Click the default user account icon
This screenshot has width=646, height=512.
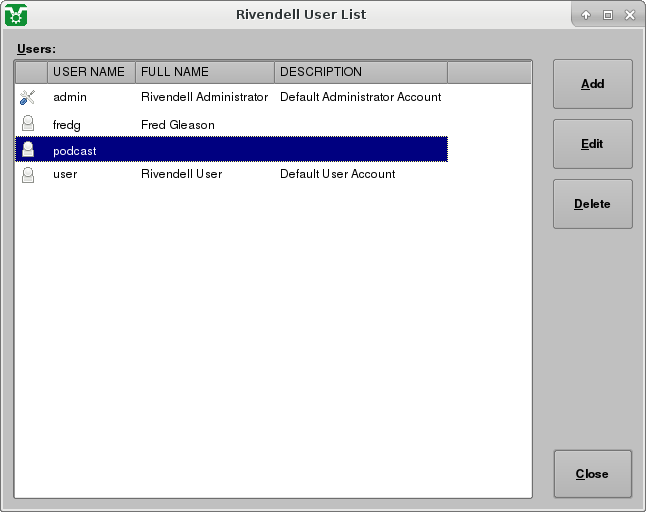tap(28, 174)
